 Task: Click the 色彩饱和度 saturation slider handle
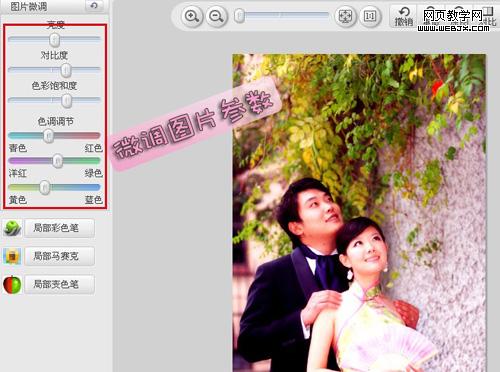coord(66,100)
